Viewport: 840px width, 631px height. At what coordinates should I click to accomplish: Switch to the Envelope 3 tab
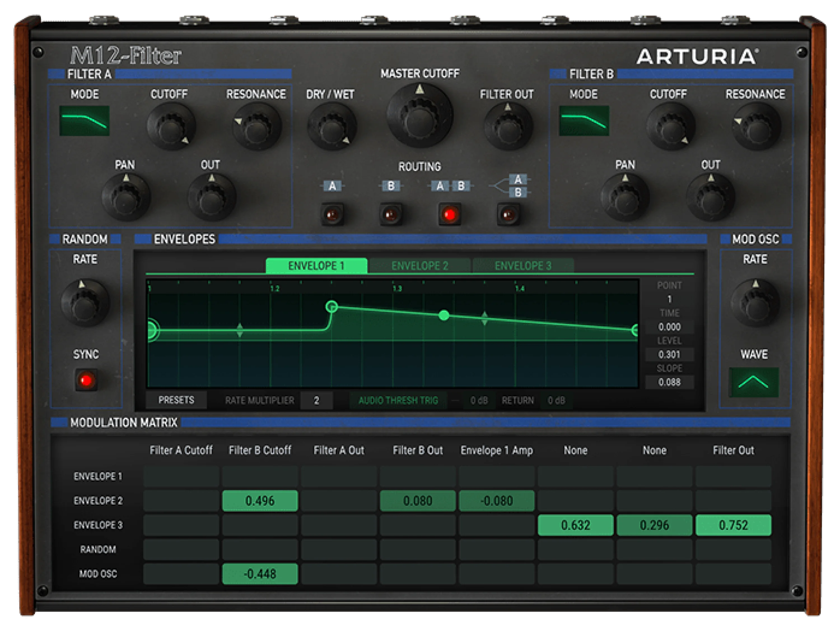523,266
